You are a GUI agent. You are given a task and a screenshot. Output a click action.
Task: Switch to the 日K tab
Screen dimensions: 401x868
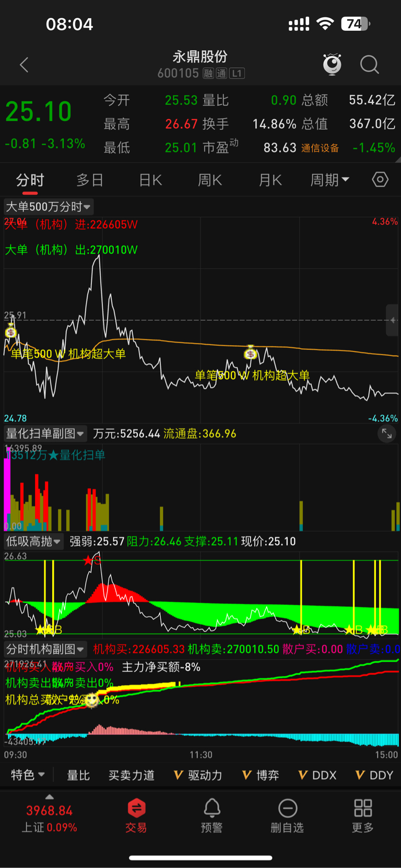(150, 180)
